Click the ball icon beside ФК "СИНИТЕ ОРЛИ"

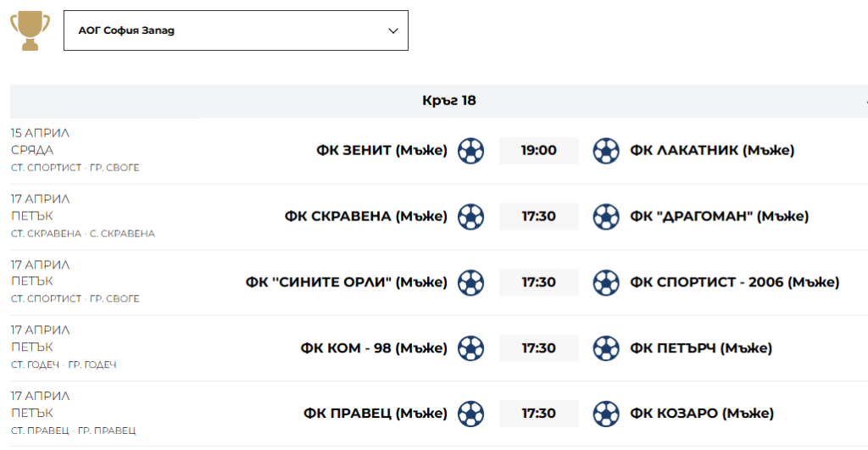(471, 282)
